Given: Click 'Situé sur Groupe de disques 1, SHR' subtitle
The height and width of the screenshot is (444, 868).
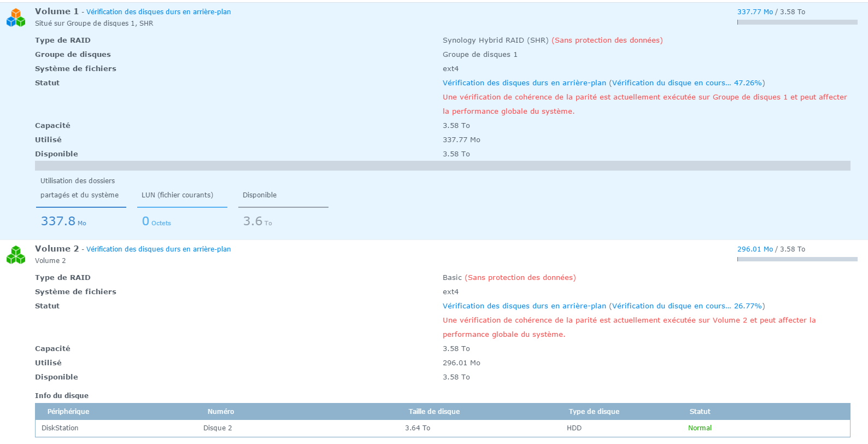Looking at the screenshot, I should 94,24.
